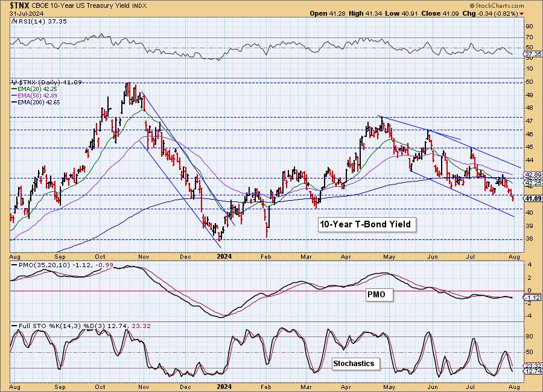Click the 23.32 stochastic %D value tag
The image size is (543, 392).
coord(533,365)
